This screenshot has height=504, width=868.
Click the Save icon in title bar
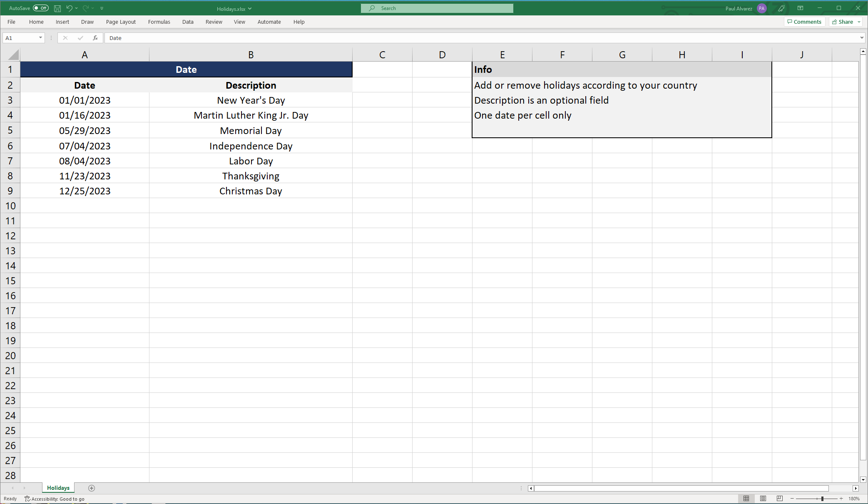click(57, 8)
